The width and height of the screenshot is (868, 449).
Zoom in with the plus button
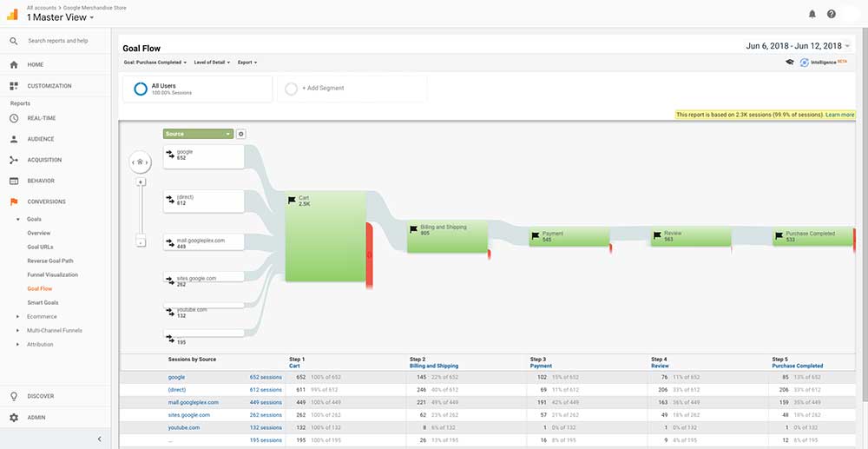pos(141,182)
